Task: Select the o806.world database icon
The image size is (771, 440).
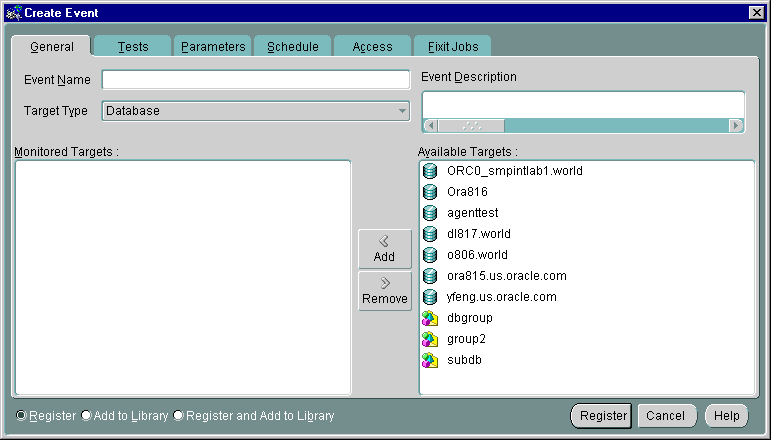Action: tap(430, 255)
